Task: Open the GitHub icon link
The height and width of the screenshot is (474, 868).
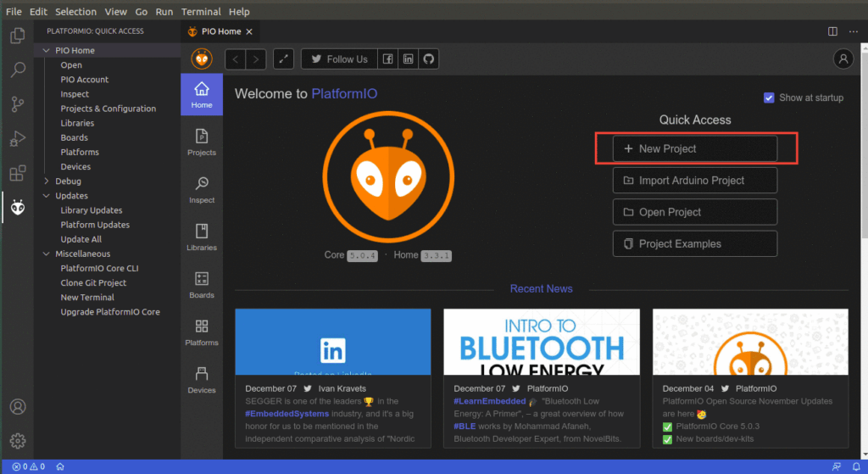Action: tap(428, 59)
